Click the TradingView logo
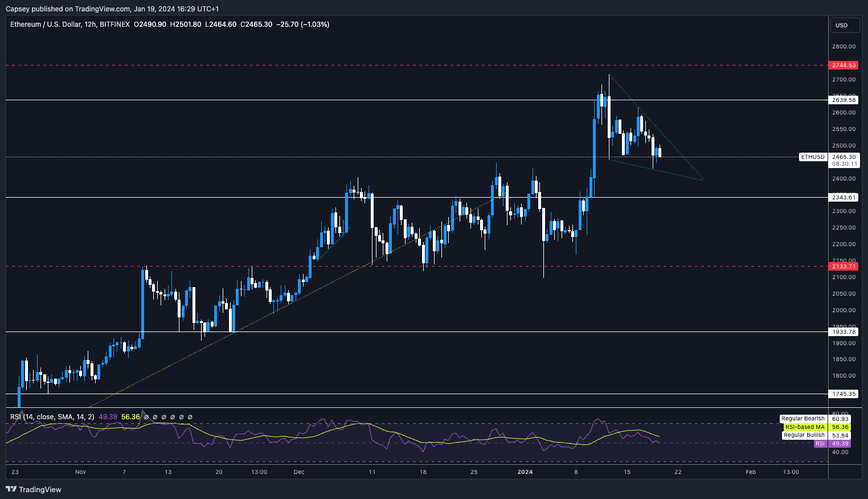 point(34,489)
